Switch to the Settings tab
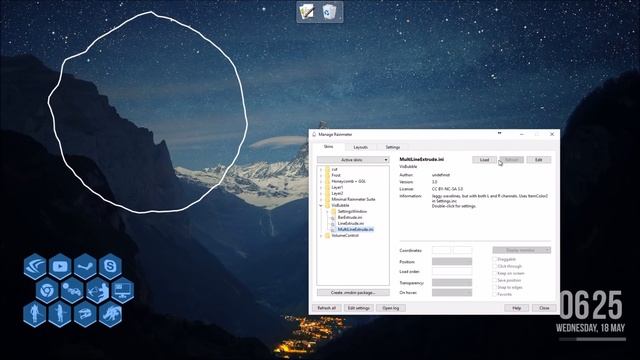The height and width of the screenshot is (360, 640). click(x=393, y=147)
